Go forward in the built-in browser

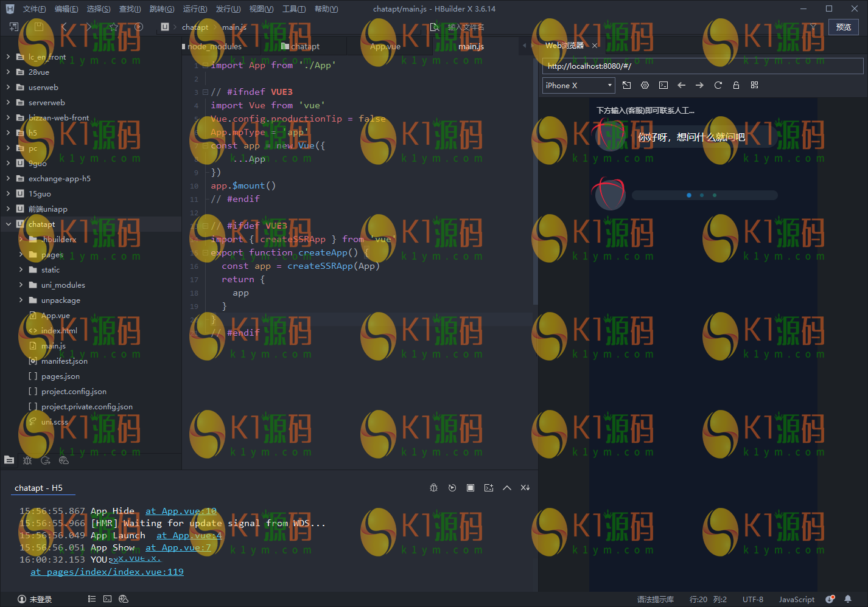(700, 85)
